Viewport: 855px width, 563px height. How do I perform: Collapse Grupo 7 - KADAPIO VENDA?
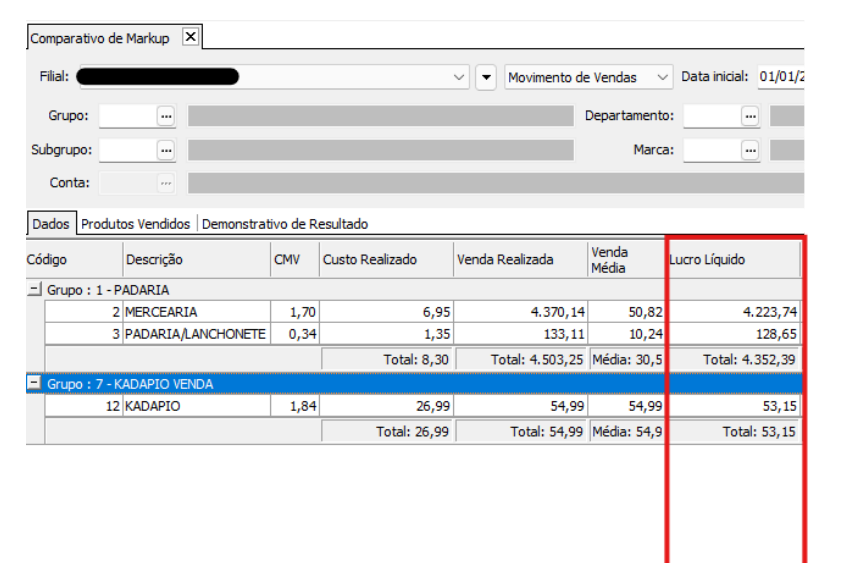click(x=35, y=383)
